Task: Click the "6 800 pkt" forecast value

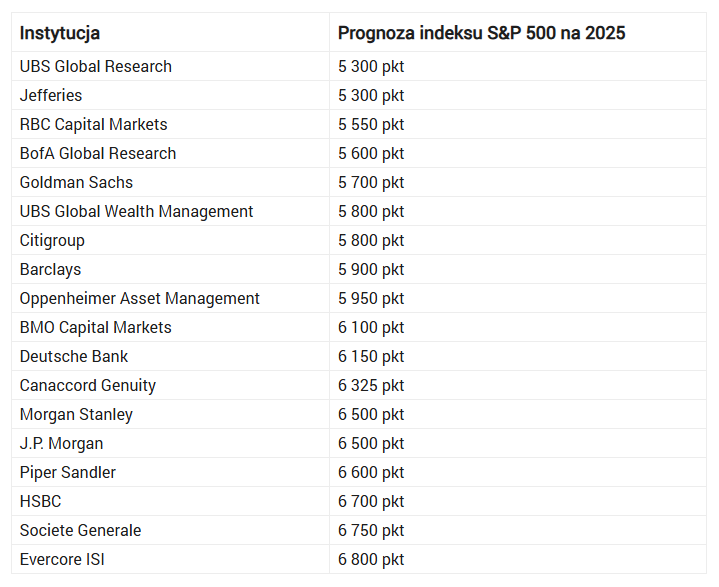Action: point(371,559)
